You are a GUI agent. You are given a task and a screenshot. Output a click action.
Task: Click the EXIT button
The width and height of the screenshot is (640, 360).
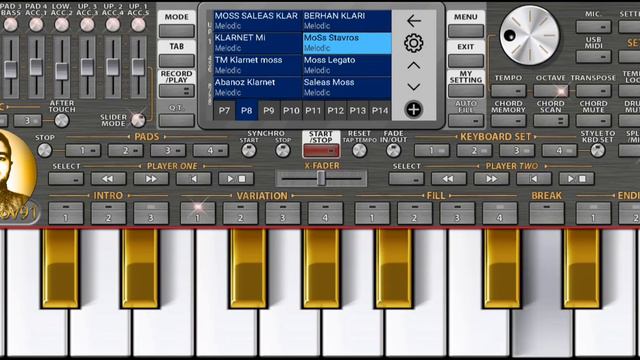pos(466,61)
